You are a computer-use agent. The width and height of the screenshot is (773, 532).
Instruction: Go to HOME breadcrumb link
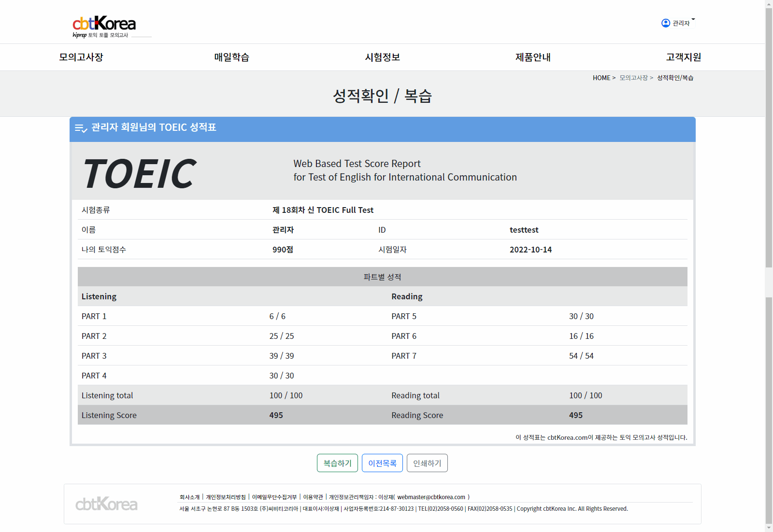coord(601,78)
